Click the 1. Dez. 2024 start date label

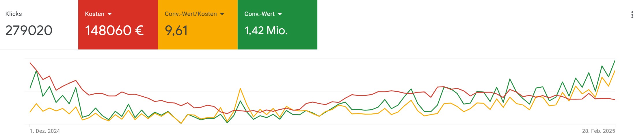[x=45, y=131]
